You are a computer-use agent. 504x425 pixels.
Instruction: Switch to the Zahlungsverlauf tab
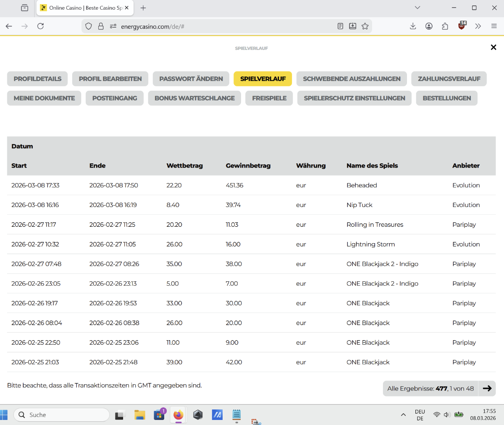point(449,79)
